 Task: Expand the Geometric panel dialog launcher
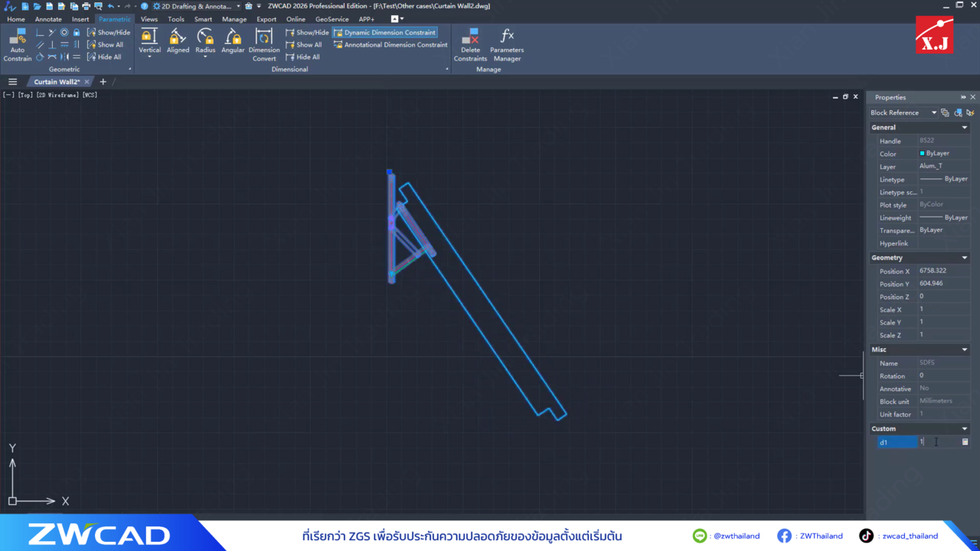click(x=129, y=69)
